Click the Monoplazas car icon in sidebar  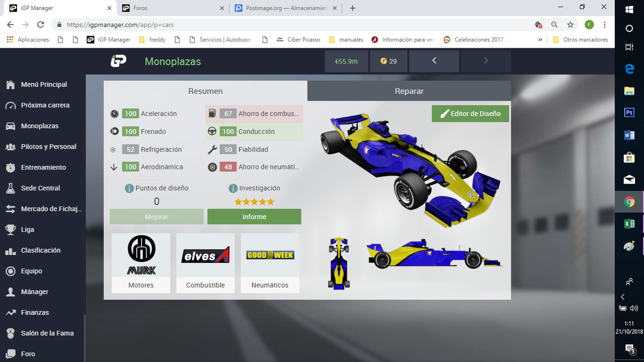pyautogui.click(x=11, y=126)
